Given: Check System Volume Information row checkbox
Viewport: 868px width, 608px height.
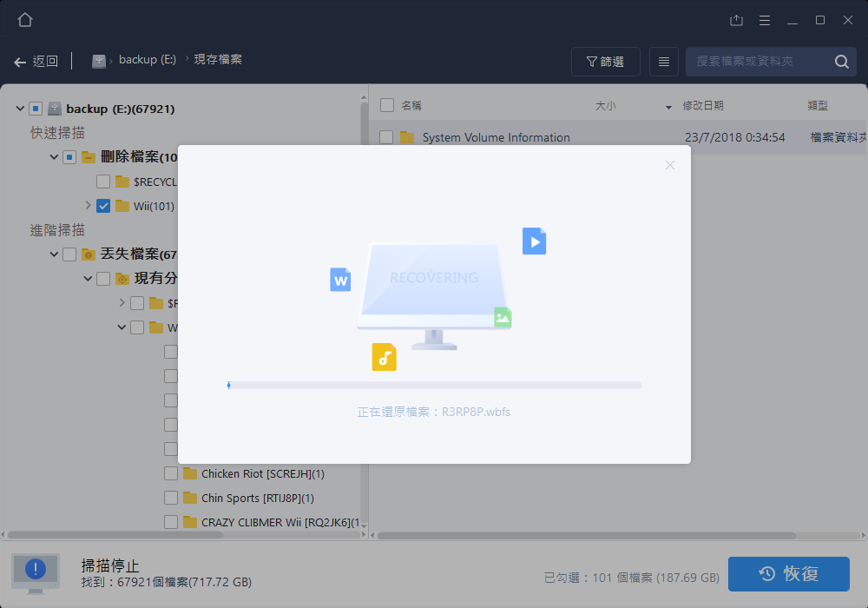Looking at the screenshot, I should click(386, 137).
